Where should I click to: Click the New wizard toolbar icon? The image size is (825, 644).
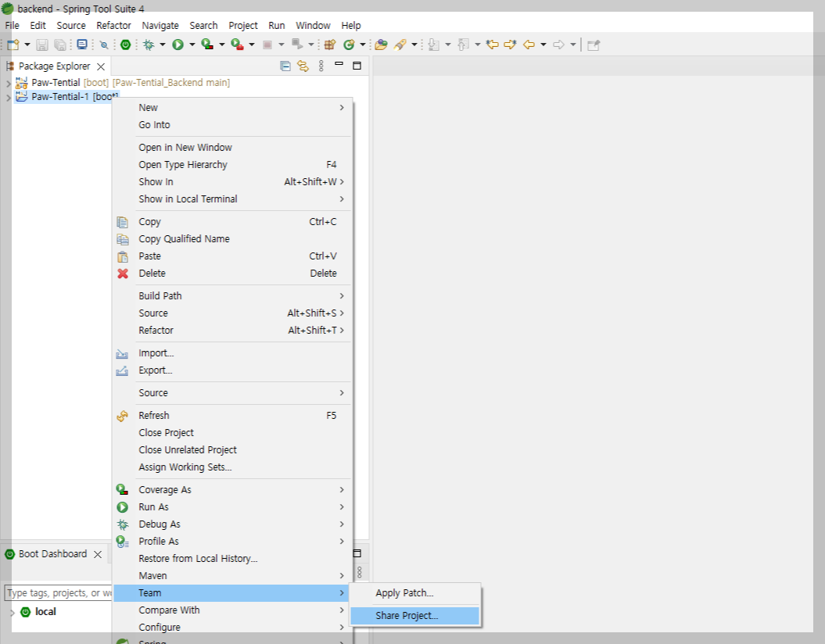click(x=13, y=45)
